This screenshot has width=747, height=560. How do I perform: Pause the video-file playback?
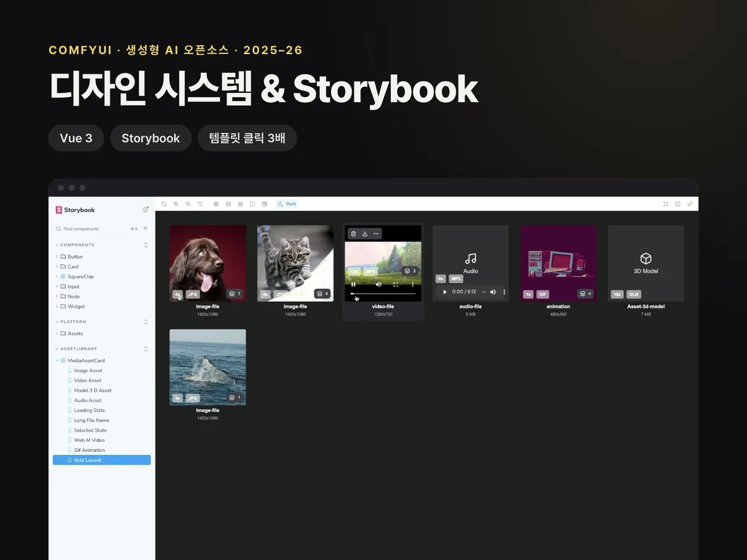[354, 284]
